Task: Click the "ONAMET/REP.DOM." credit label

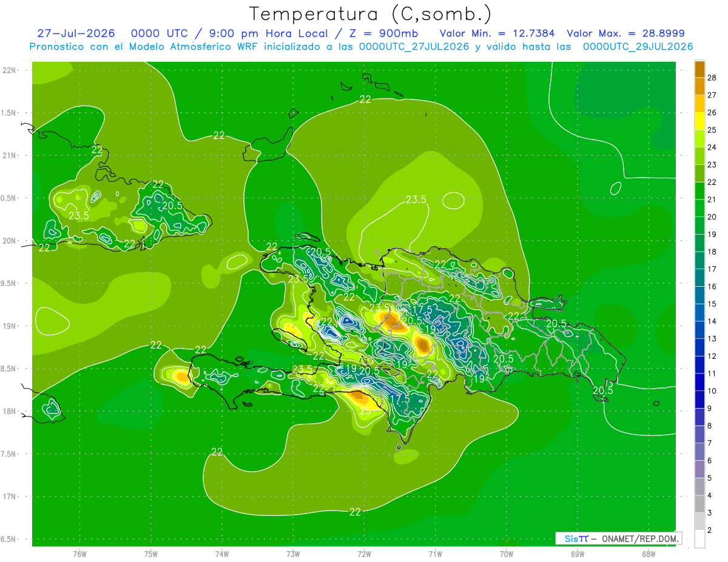Action: coord(639,538)
